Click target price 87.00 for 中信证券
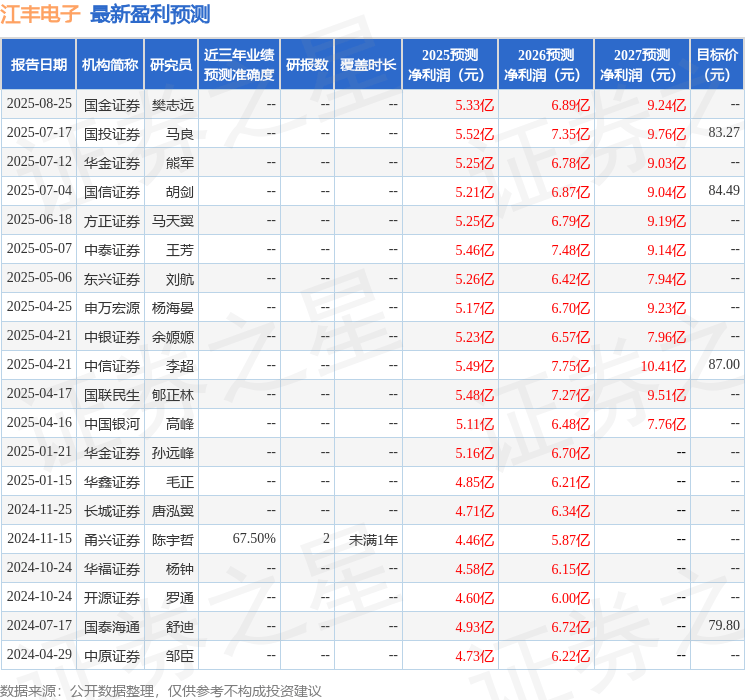 [x=724, y=364]
